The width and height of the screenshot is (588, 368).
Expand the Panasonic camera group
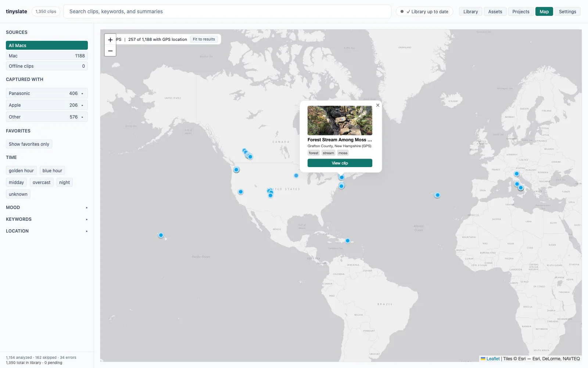click(x=47, y=93)
